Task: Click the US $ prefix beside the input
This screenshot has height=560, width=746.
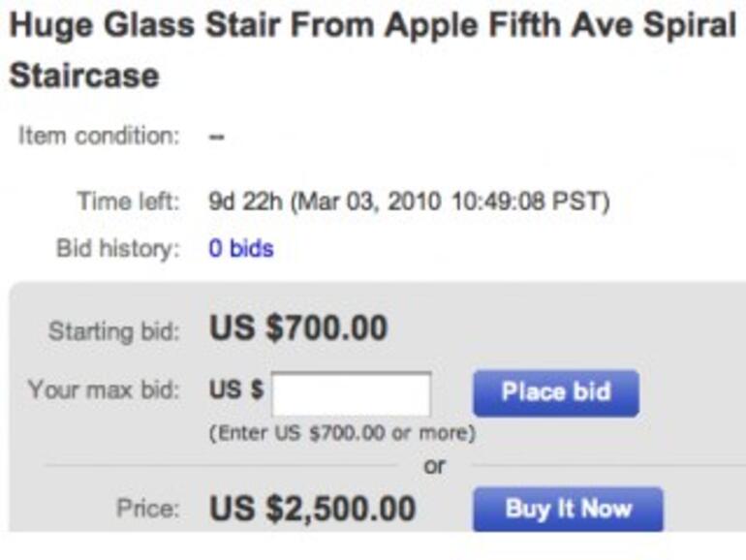Action: [236, 391]
